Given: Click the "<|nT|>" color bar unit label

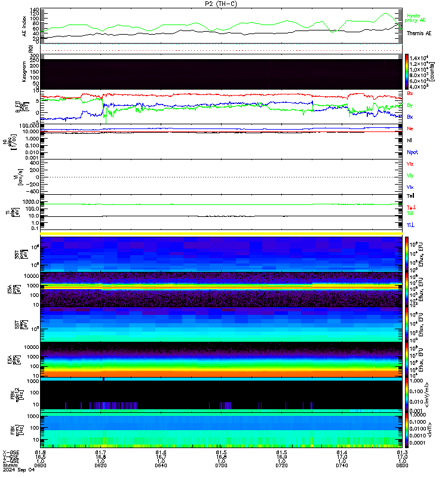Looking at the screenshot, I should pos(429,430).
